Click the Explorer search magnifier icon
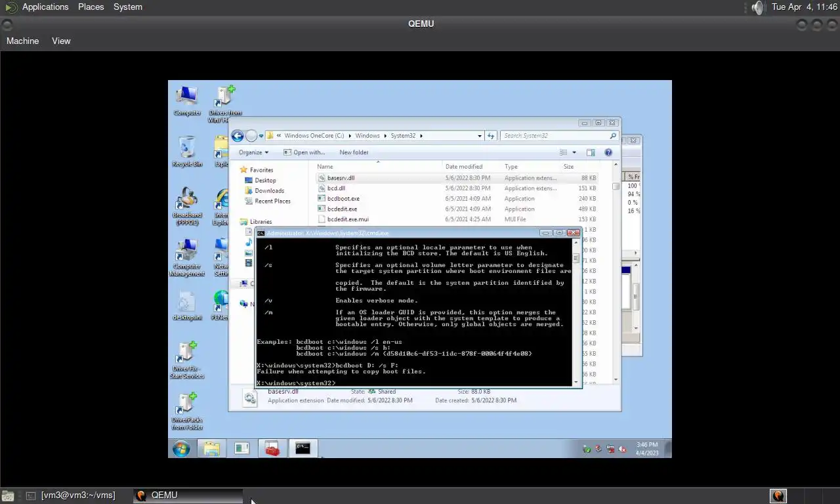The height and width of the screenshot is (504, 840). [x=613, y=136]
